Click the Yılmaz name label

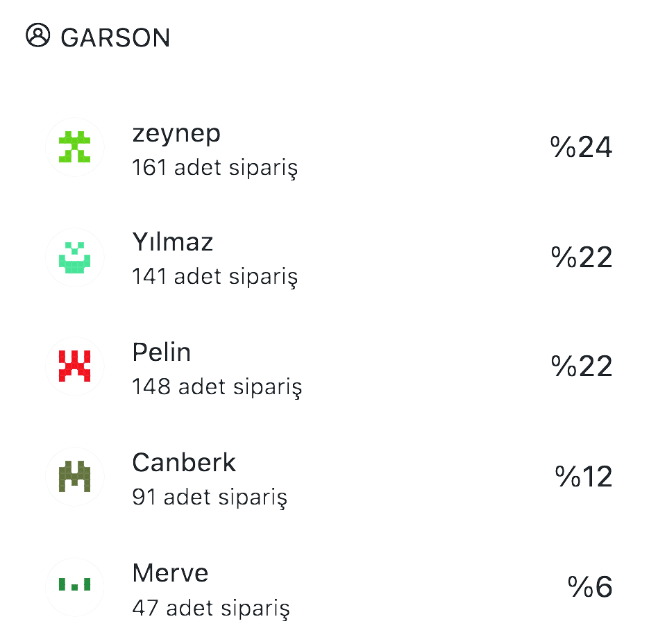tap(173, 243)
